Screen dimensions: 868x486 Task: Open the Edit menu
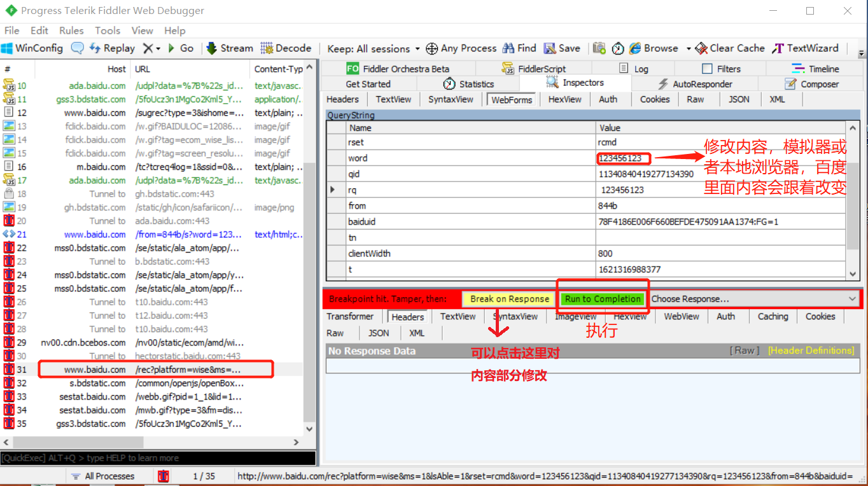pos(39,31)
